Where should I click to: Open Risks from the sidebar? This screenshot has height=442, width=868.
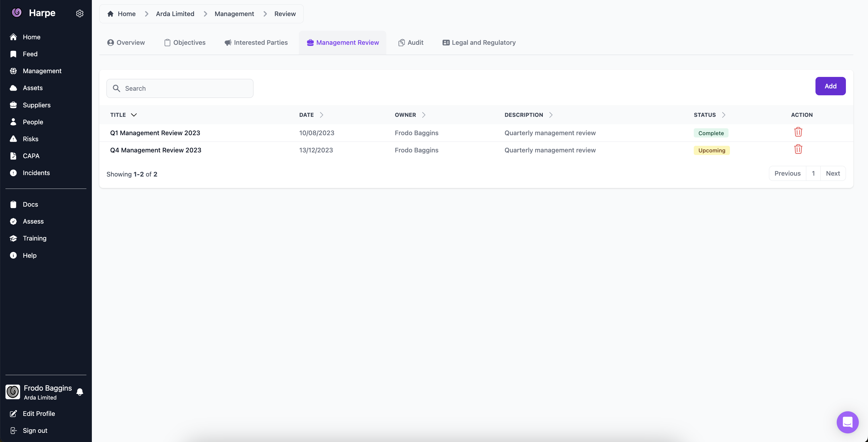[x=30, y=139]
